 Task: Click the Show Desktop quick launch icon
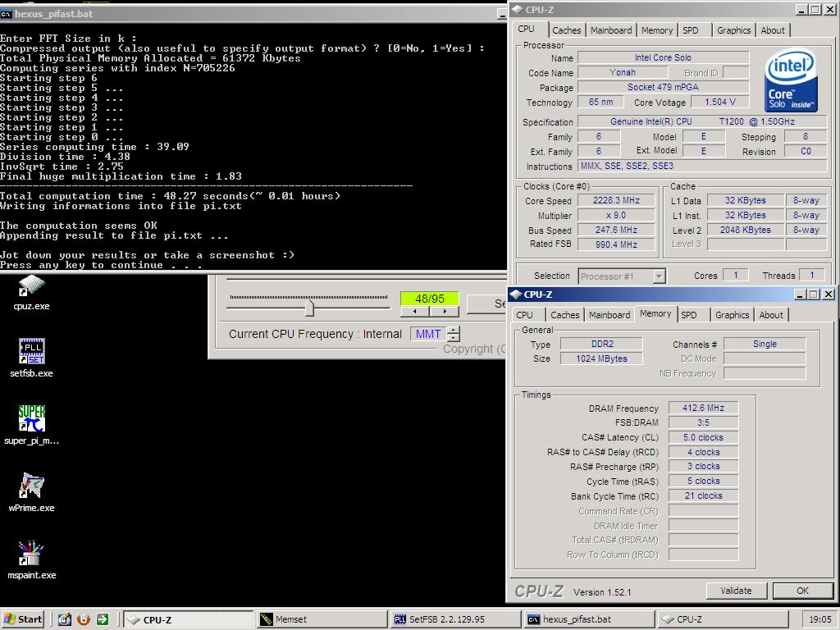click(x=64, y=619)
